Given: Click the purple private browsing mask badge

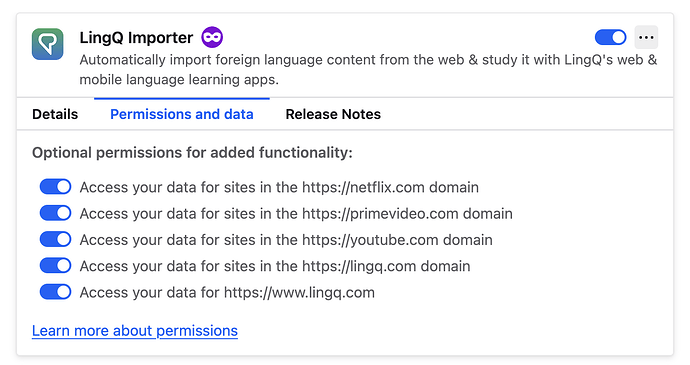Looking at the screenshot, I should point(212,37).
